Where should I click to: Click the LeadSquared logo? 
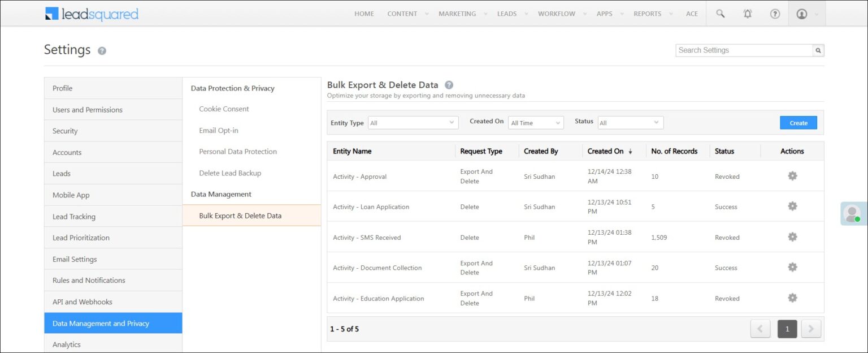tap(92, 13)
